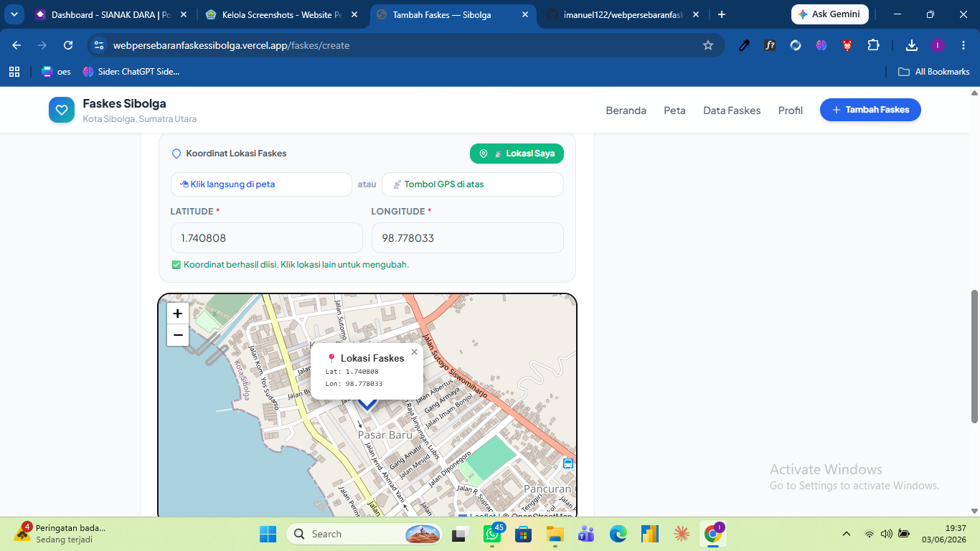Open All Bookmarks folder
This screenshot has height=551, width=980.
pos(934,72)
